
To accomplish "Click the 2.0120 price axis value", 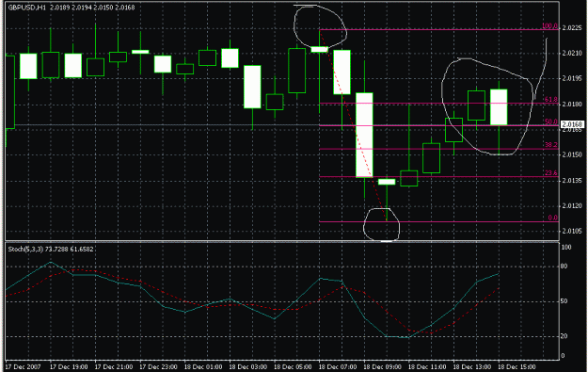I will pos(572,205).
